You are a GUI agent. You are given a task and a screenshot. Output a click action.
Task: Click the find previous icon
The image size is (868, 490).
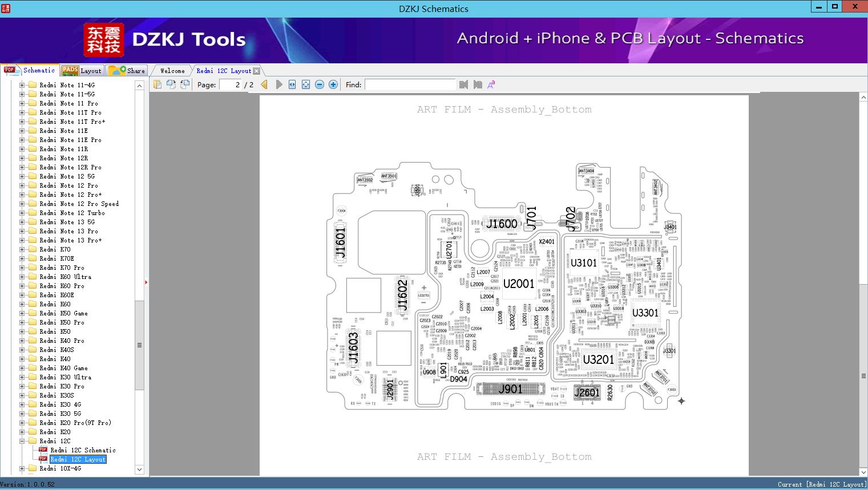click(x=463, y=84)
